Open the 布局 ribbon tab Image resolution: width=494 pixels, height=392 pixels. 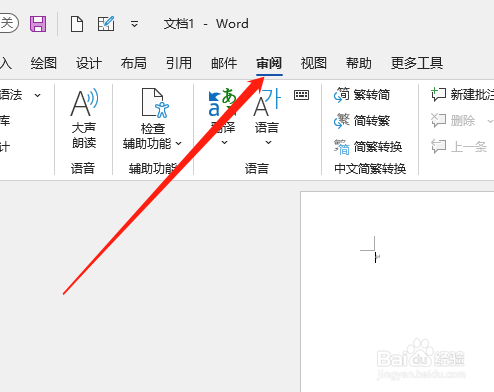(x=134, y=63)
